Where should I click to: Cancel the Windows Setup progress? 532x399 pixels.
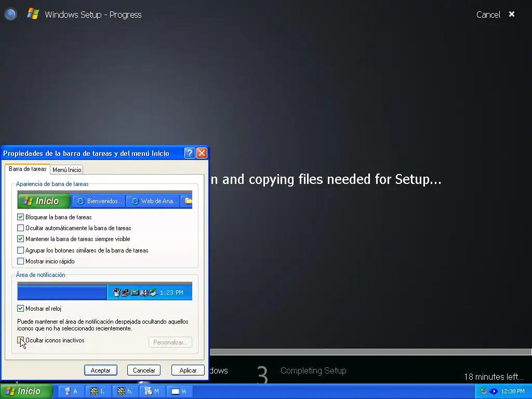pos(488,15)
